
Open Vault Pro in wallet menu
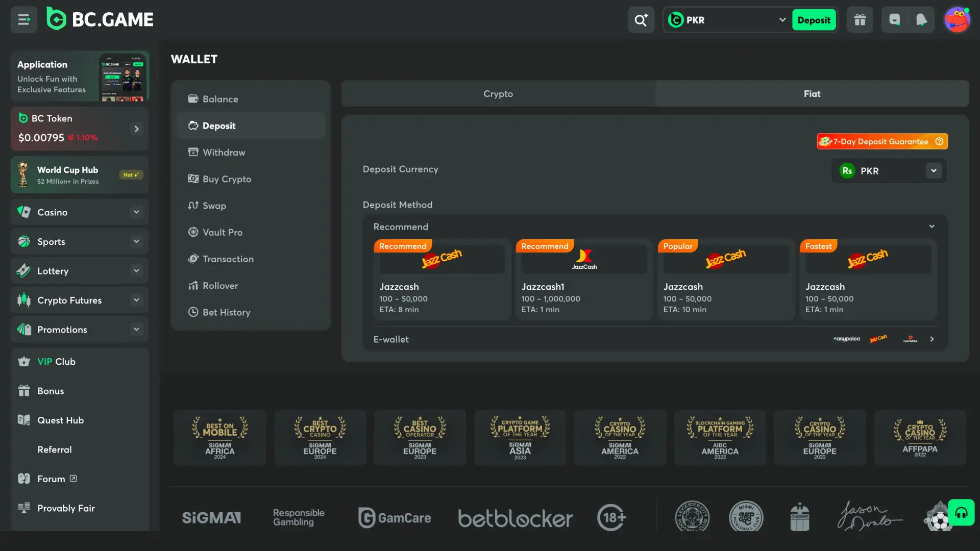click(x=251, y=232)
